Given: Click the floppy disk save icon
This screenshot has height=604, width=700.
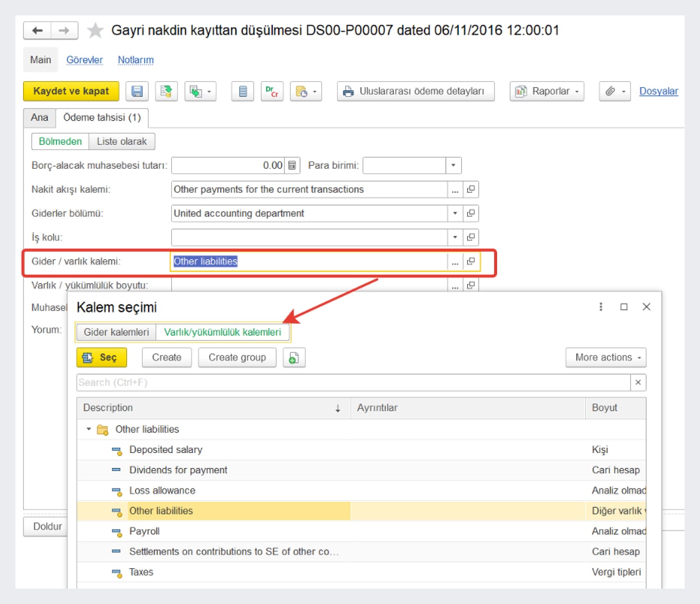Looking at the screenshot, I should click(x=137, y=91).
